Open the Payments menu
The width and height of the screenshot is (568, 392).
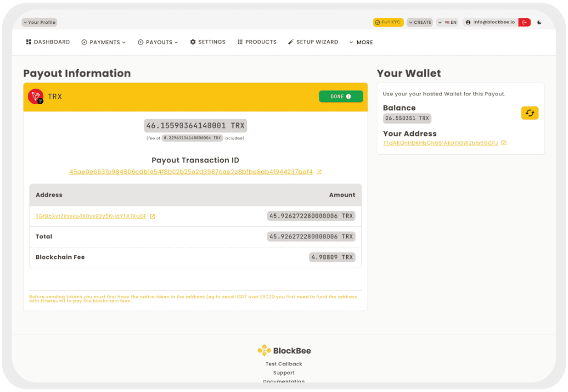tap(104, 42)
